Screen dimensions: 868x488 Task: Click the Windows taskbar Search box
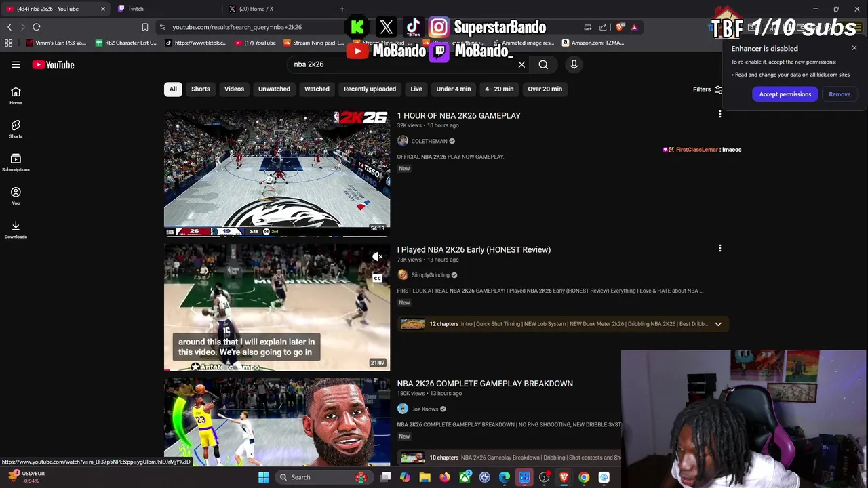pos(325,477)
